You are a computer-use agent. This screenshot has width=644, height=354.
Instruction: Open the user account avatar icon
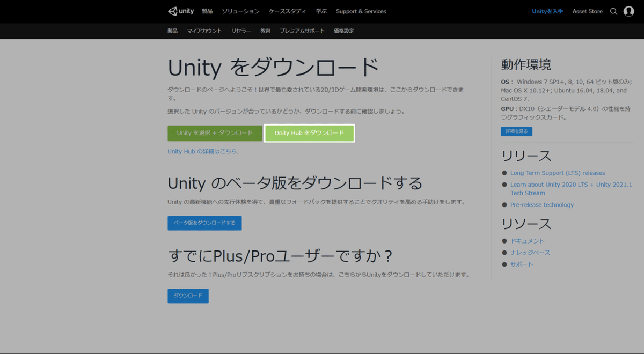click(628, 11)
